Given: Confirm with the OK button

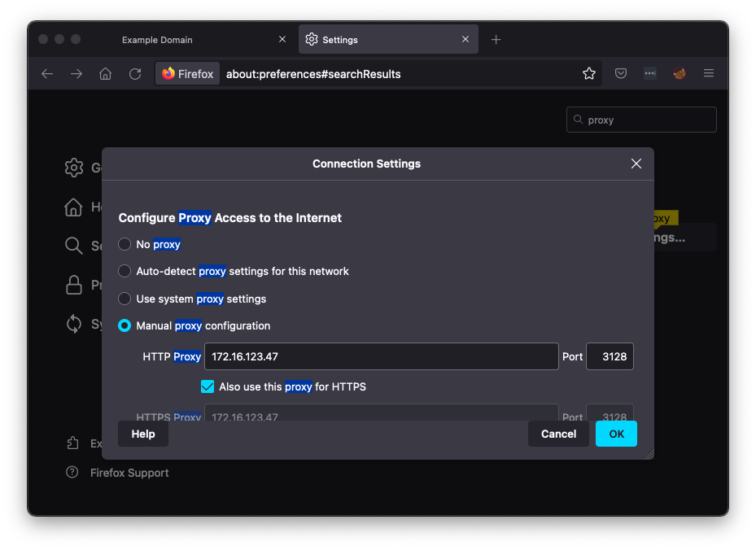Looking at the screenshot, I should [x=616, y=434].
